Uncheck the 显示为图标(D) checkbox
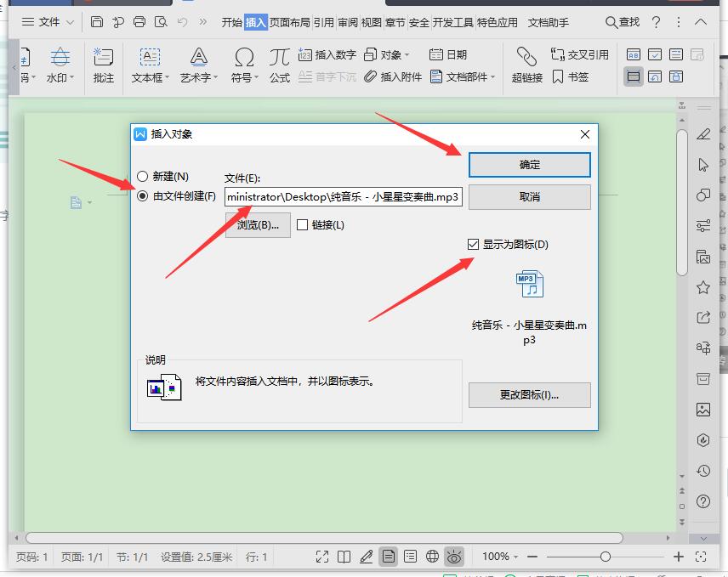Screen dimensions: 728x577 [473, 245]
